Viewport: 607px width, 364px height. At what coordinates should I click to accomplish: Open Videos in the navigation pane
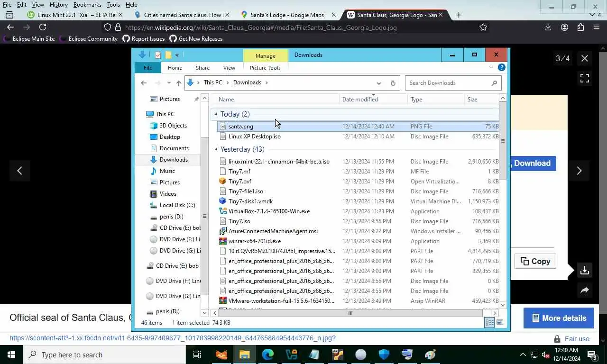click(168, 194)
